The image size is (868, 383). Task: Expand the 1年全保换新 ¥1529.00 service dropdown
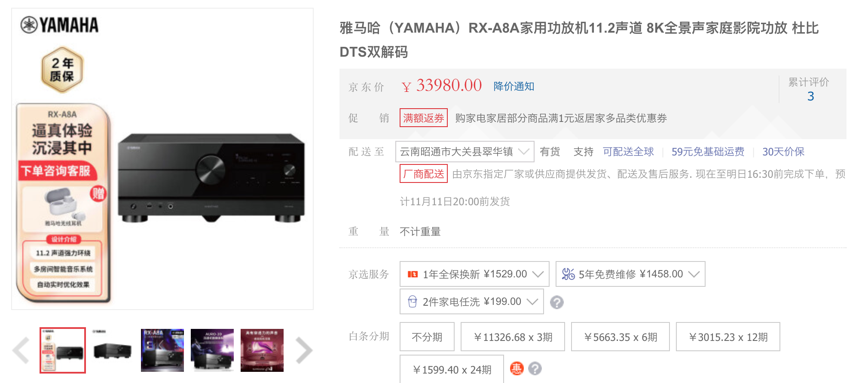pos(474,274)
